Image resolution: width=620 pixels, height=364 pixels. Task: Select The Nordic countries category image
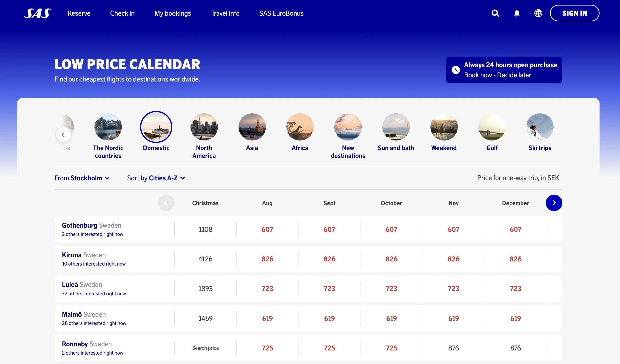point(108,127)
